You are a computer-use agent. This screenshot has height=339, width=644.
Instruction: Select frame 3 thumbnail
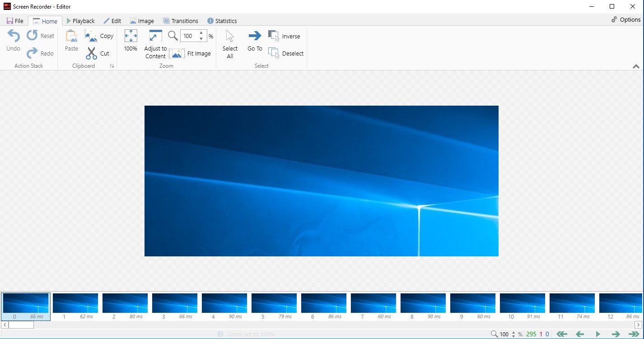tap(175, 306)
